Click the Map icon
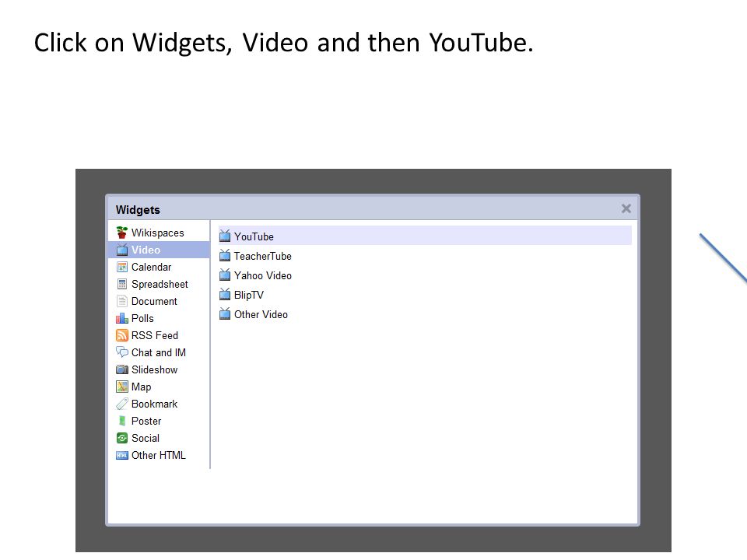 click(122, 387)
